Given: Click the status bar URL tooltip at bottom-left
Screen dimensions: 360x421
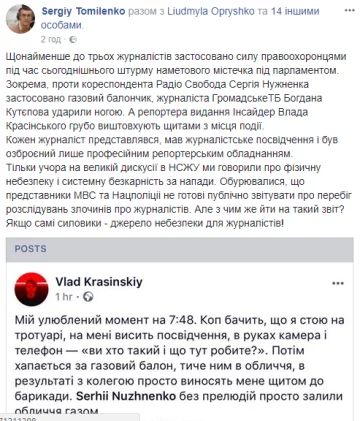Looking at the screenshot, I should [x=69, y=418].
